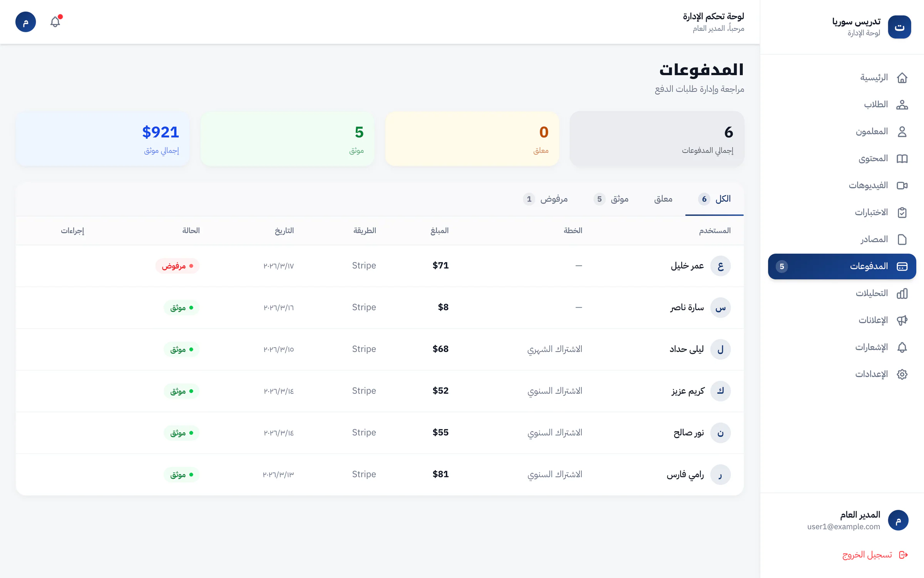Click the إجمالي المدفوعات stat card

click(657, 139)
